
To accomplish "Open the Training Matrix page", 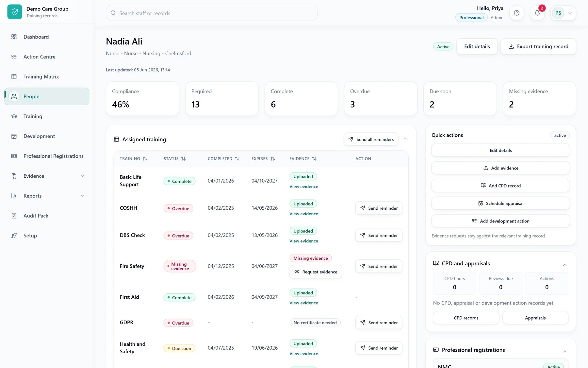I will click(x=47, y=77).
